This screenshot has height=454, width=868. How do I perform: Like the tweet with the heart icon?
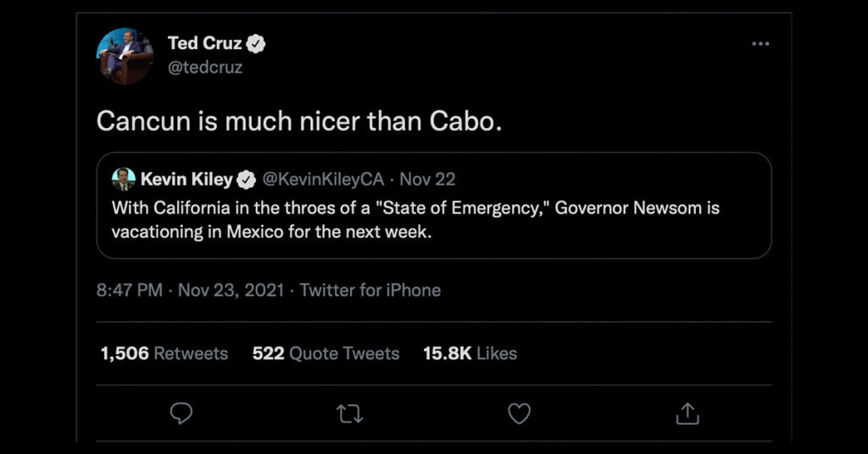coord(519,412)
